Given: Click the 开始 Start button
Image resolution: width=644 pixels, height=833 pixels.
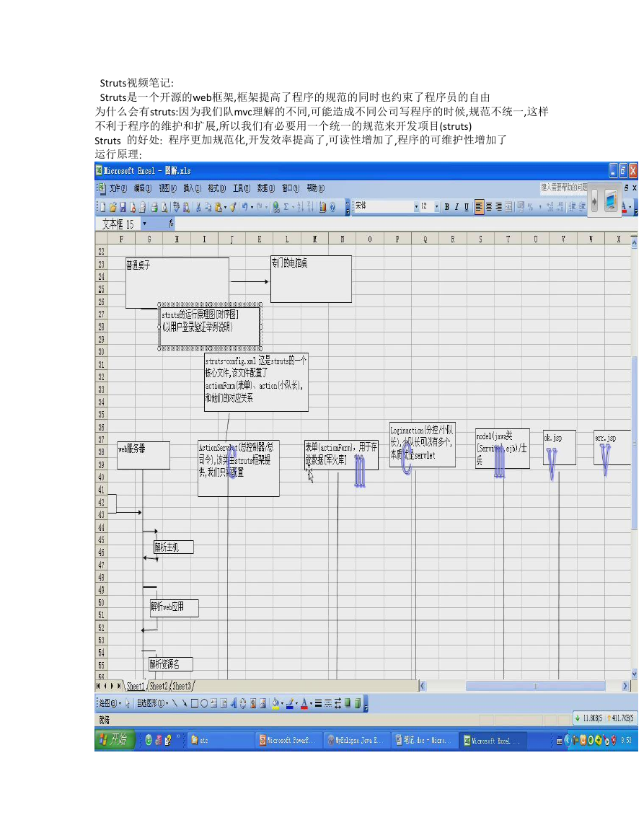Looking at the screenshot, I should 114,739.
